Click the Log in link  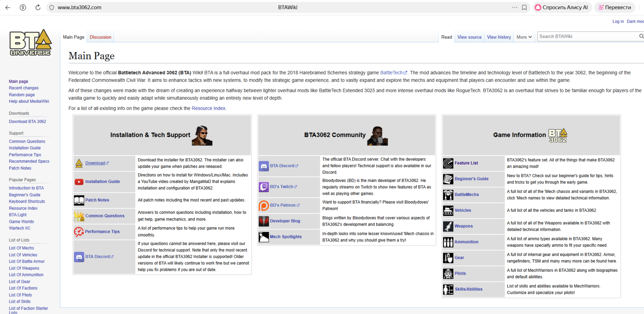click(x=618, y=21)
